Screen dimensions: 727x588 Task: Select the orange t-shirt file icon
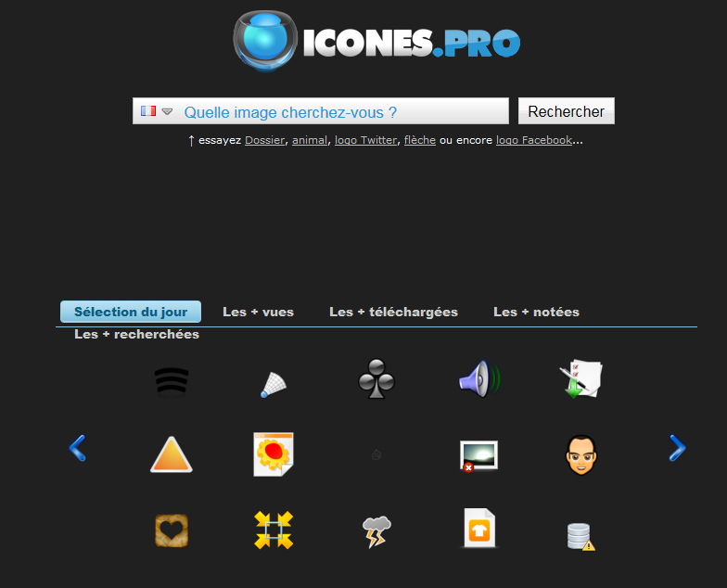[x=479, y=529]
